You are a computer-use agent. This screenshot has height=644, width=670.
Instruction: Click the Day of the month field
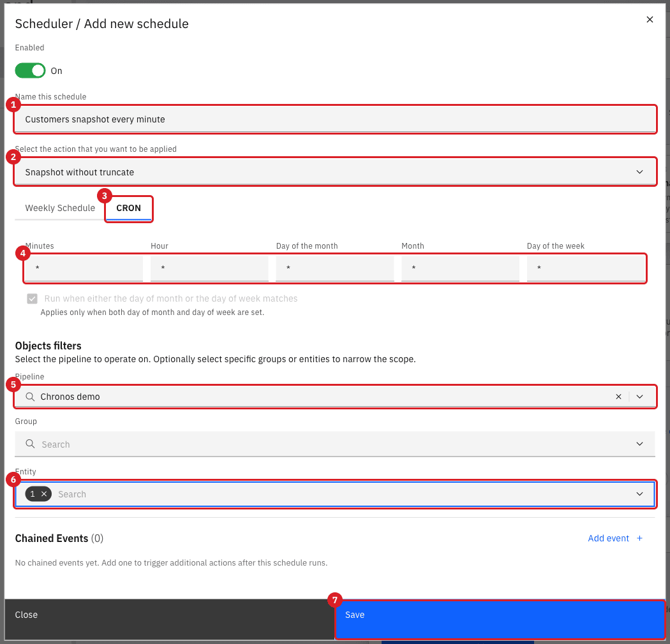(335, 268)
